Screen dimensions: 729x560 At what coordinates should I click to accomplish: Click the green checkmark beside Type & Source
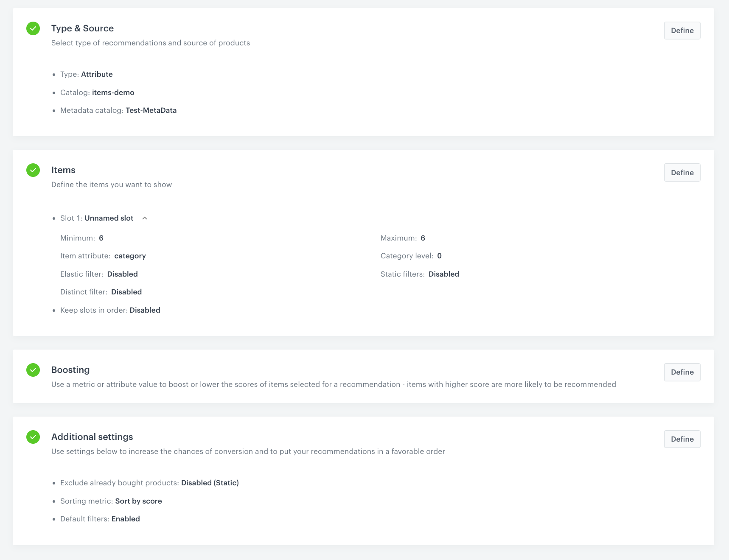point(33,29)
